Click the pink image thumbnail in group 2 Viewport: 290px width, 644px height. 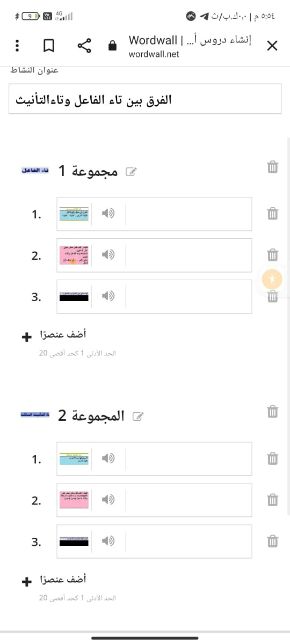tap(74, 500)
